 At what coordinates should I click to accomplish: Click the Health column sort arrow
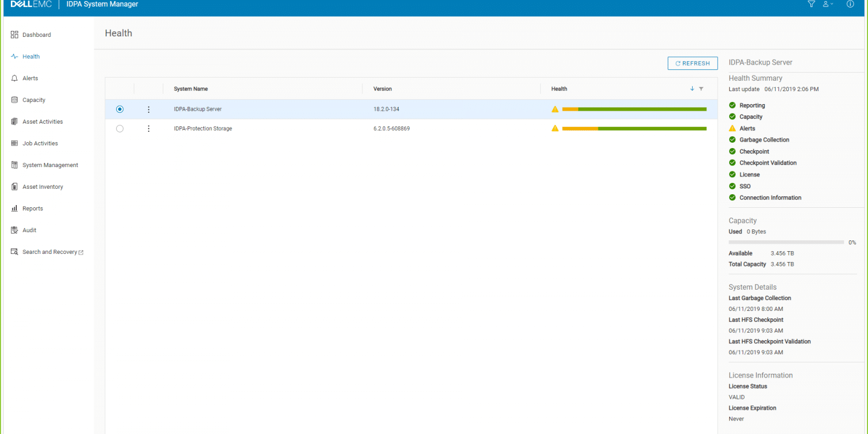coord(692,88)
